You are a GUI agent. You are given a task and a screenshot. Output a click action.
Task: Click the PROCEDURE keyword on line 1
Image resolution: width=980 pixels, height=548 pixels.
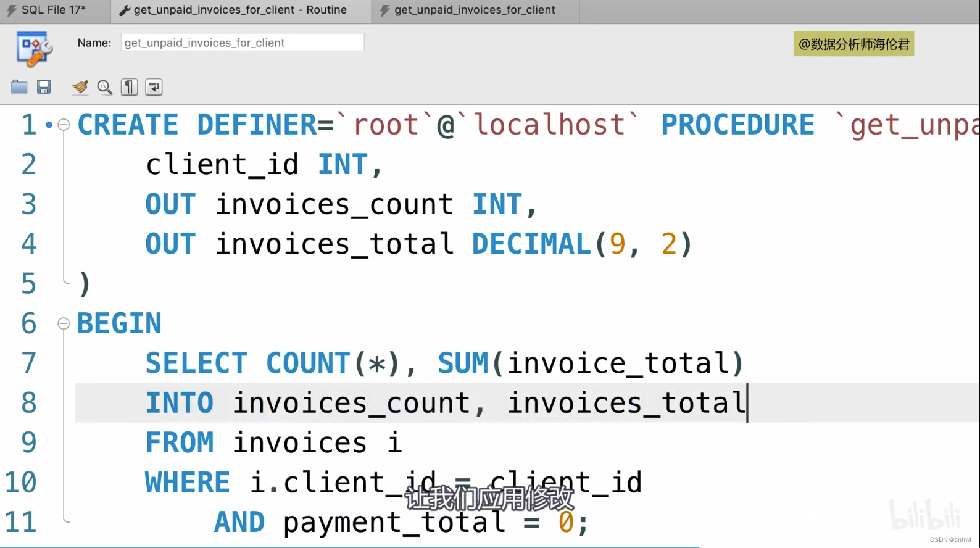[738, 125]
